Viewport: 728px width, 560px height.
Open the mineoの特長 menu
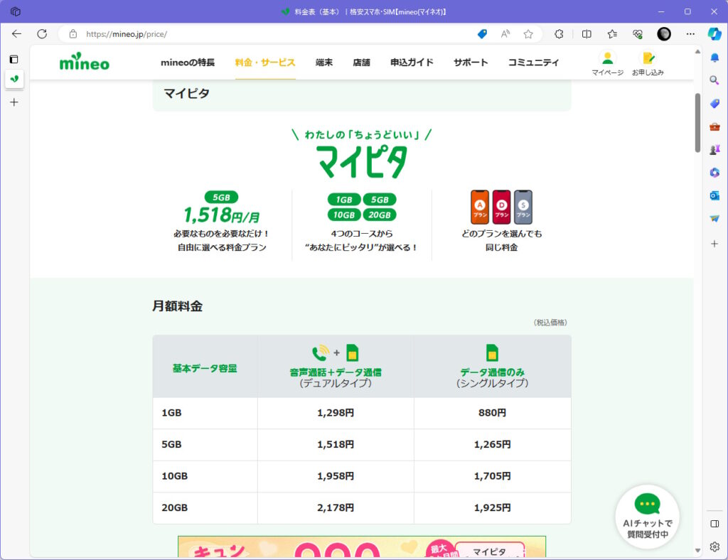pyautogui.click(x=188, y=62)
